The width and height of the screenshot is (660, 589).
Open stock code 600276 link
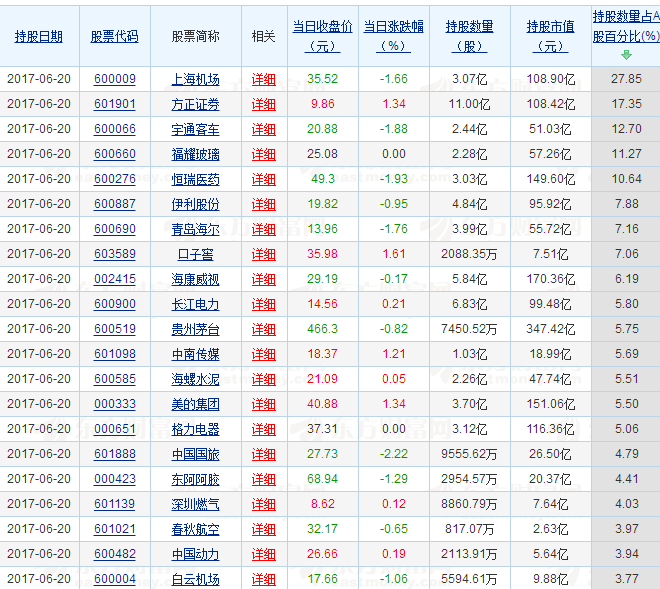[x=114, y=179]
